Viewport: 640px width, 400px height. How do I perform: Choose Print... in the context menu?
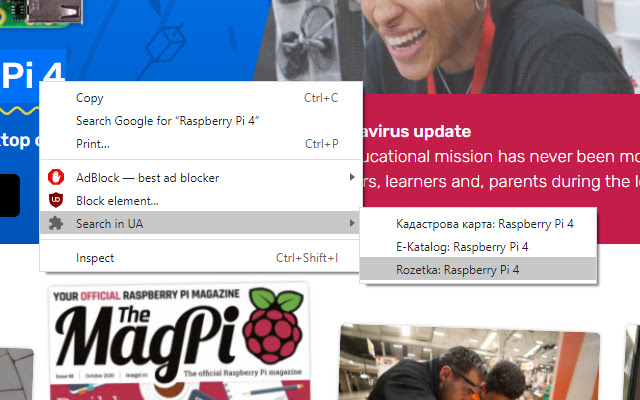(201, 144)
